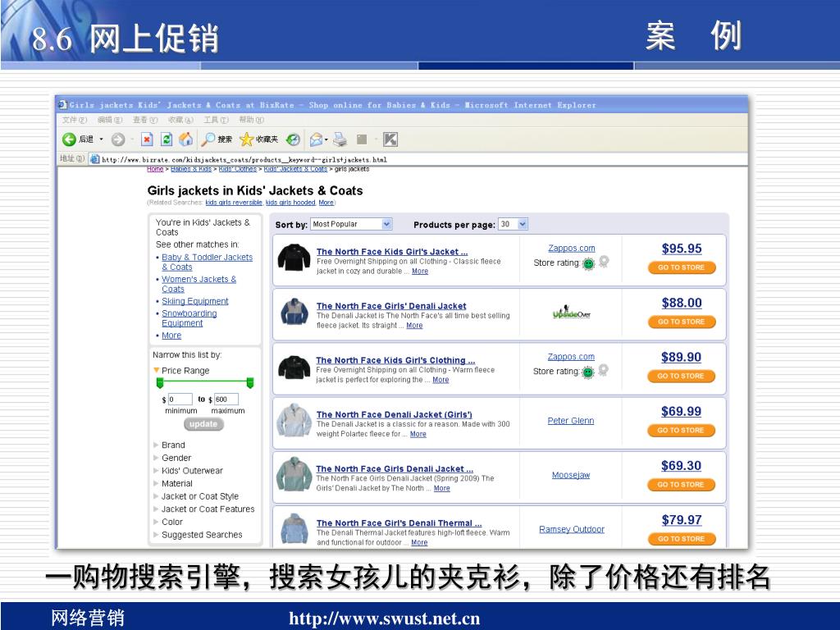Open the Products per page dropdown

point(514,224)
